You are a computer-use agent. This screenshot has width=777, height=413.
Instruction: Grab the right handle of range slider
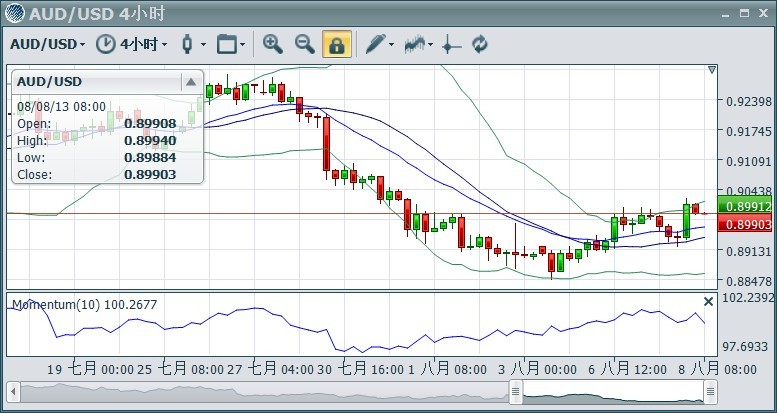click(x=710, y=392)
